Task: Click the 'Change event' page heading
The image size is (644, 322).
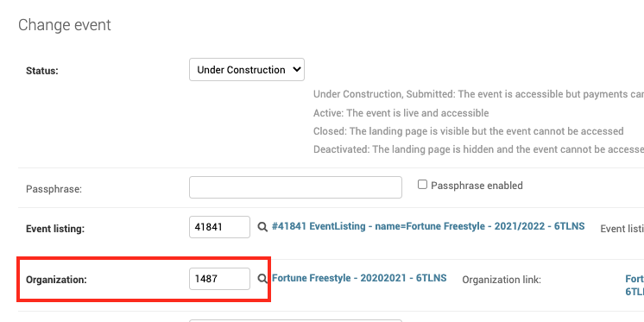Action: point(65,25)
